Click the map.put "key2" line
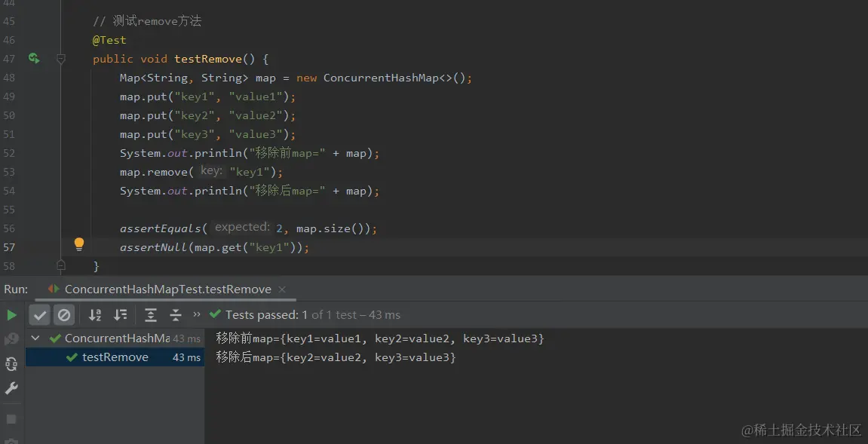This screenshot has width=868, height=444. coord(208,115)
